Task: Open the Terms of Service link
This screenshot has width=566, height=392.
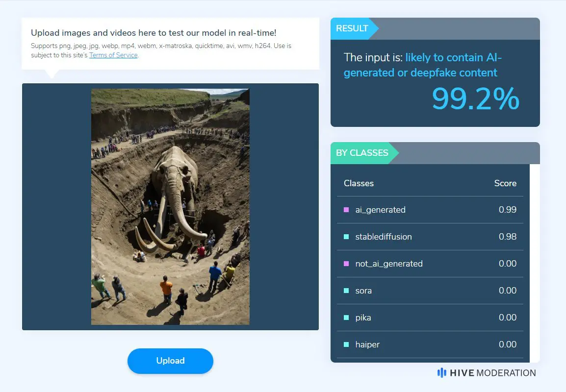Action: pyautogui.click(x=113, y=55)
